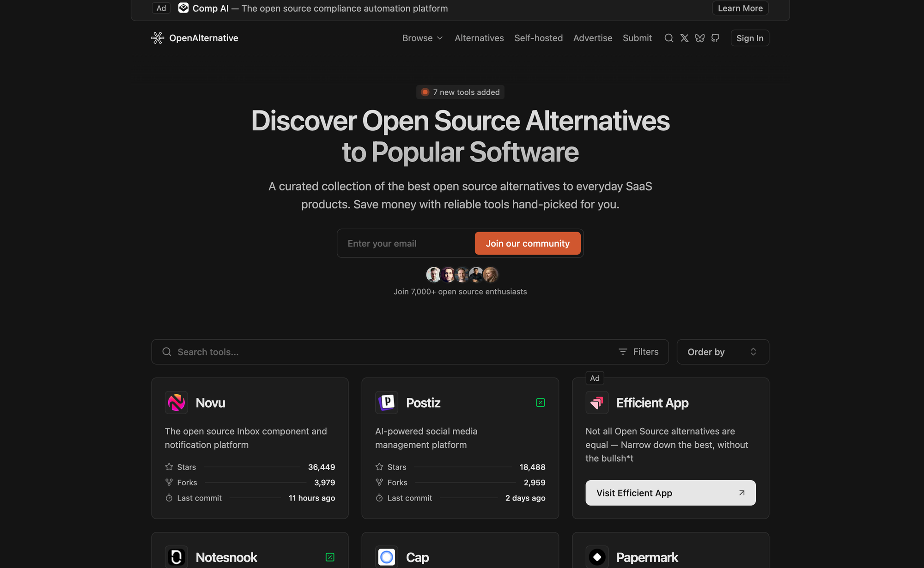Open the X (Twitter) profile icon
Viewport: 924px width, 568px height.
point(684,38)
